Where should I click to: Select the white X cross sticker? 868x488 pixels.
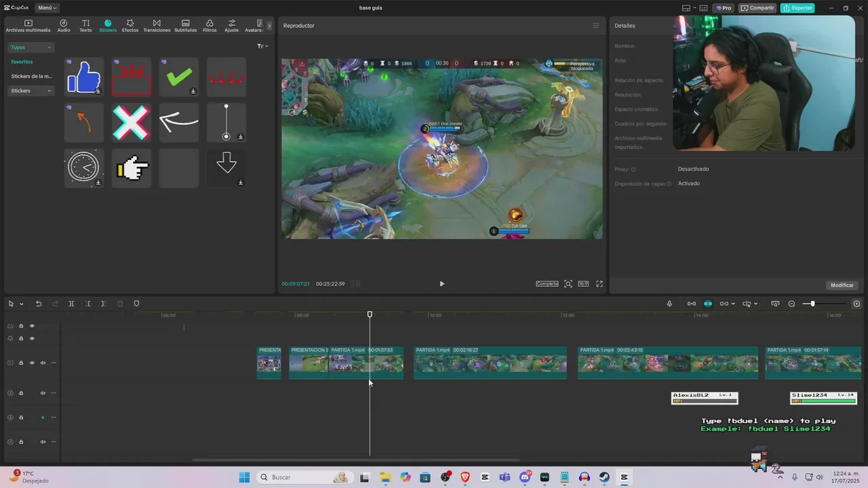(x=132, y=123)
